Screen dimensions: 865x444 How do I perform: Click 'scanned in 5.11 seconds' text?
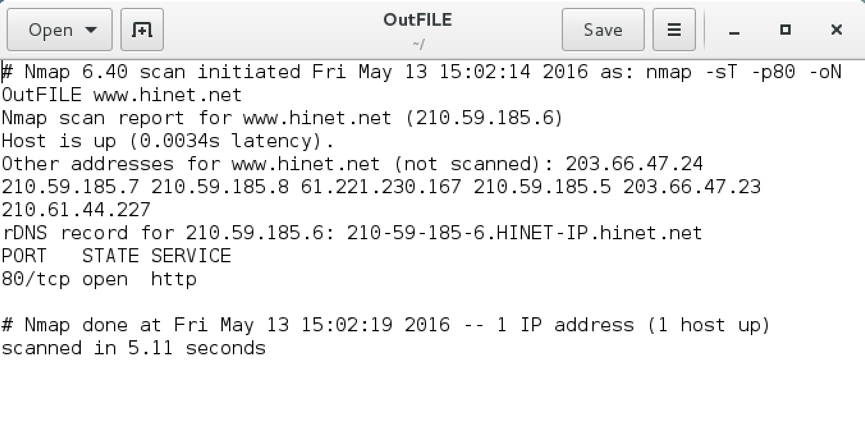(133, 348)
